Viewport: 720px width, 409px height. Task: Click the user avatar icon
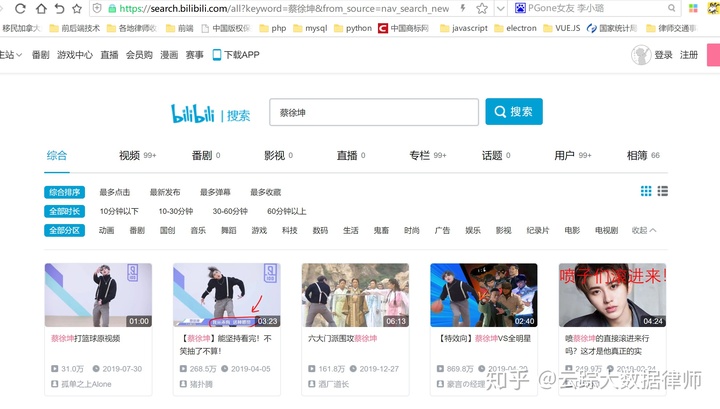640,55
